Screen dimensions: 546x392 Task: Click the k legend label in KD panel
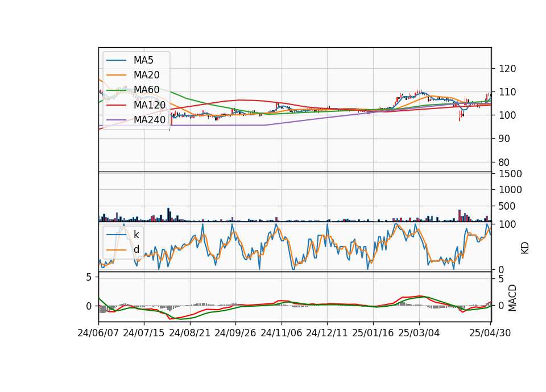[136, 235]
